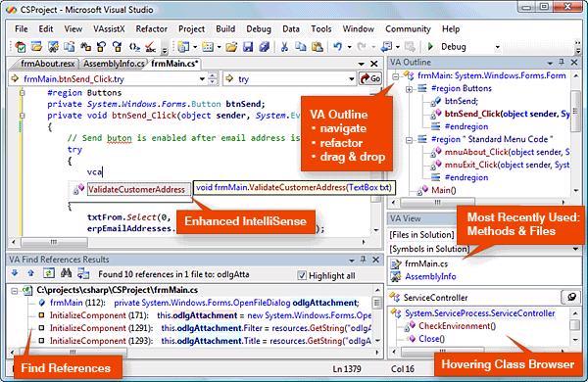This screenshot has width=588, height=382.
Task: Click the Go button
Action: point(370,78)
